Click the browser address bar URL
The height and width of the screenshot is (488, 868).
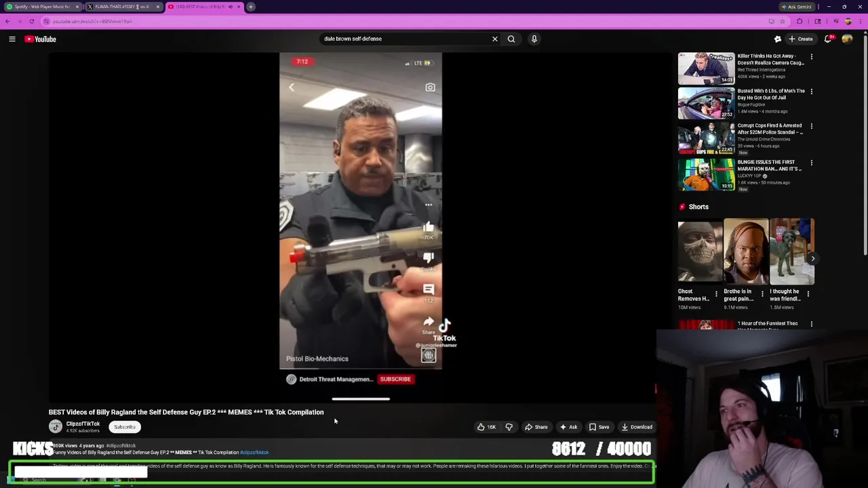click(x=92, y=22)
